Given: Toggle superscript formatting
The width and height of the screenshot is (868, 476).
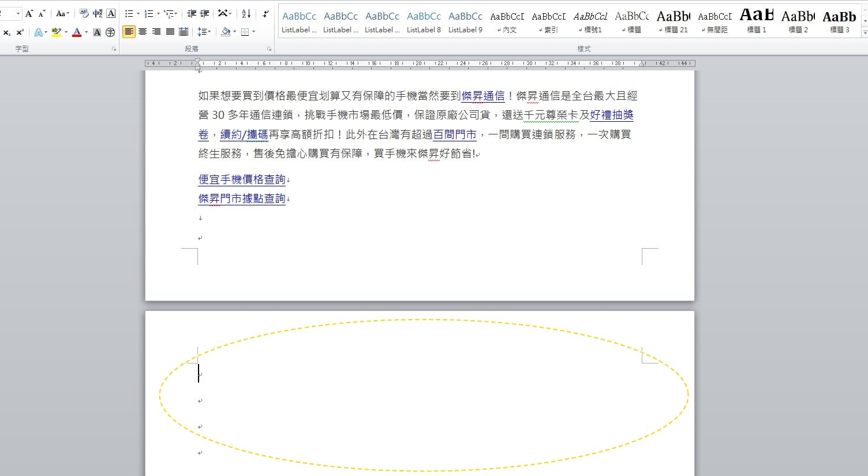Looking at the screenshot, I should click(20, 32).
